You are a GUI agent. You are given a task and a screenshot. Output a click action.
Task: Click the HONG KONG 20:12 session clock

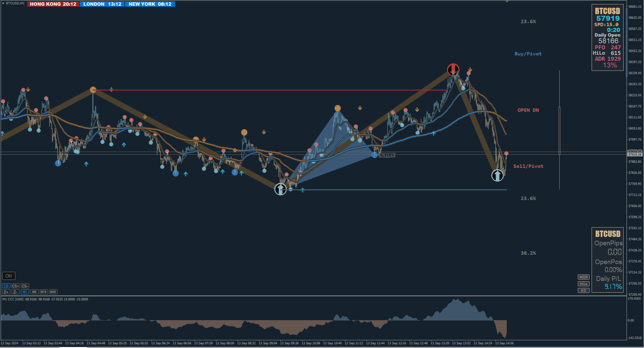point(53,4)
